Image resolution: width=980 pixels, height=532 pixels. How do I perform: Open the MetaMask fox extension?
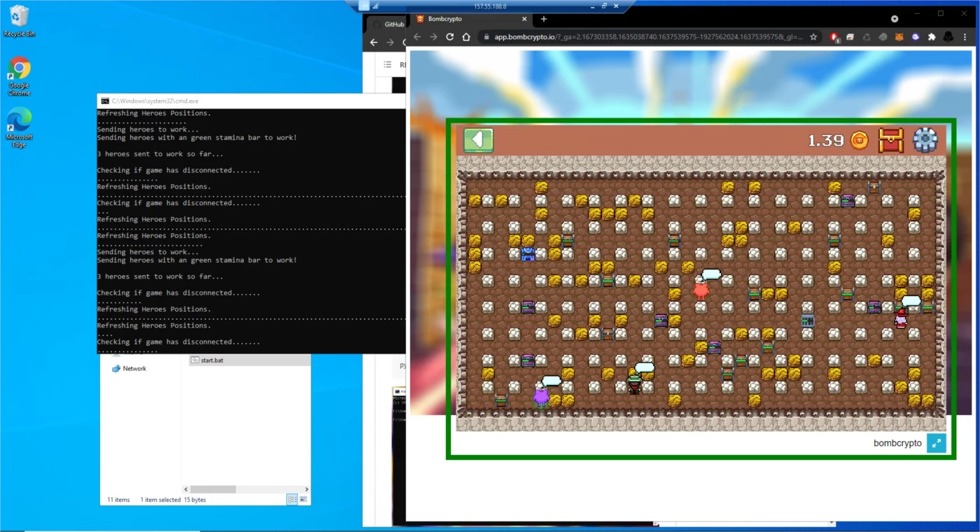tap(899, 37)
